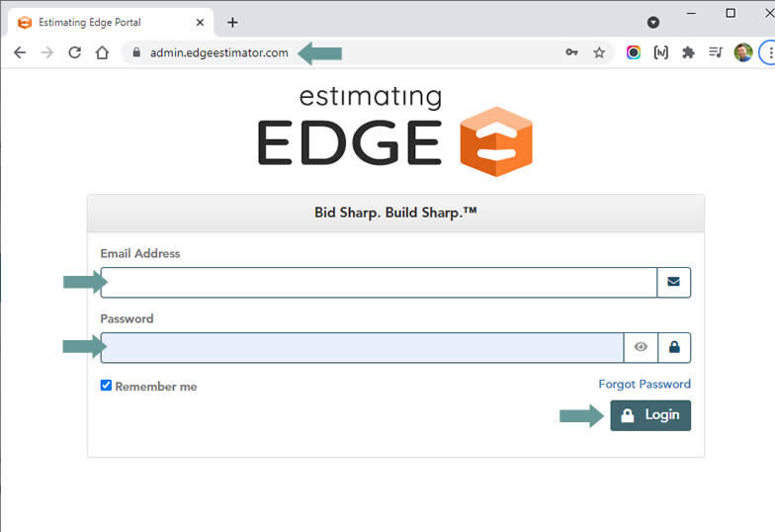Uncheck the Remember me checkbox

click(x=106, y=386)
